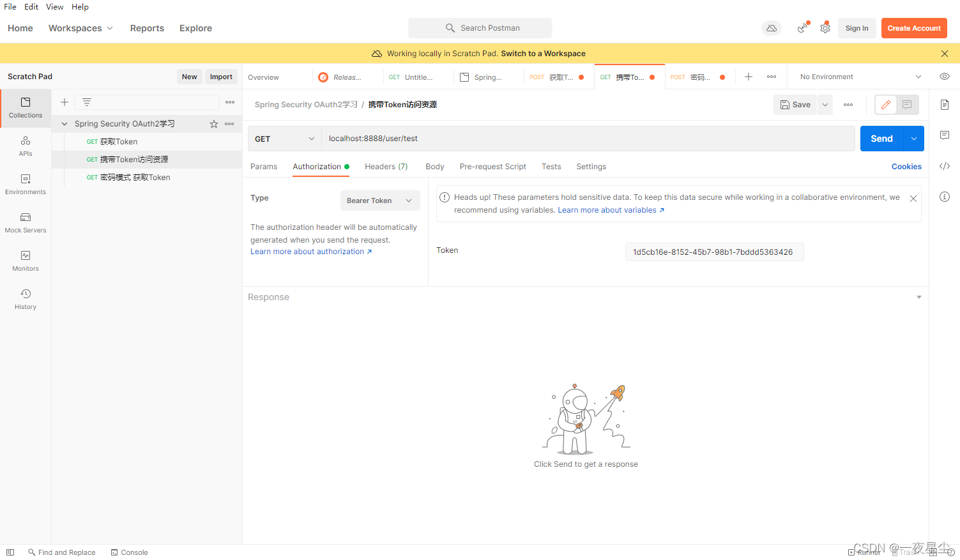The width and height of the screenshot is (960, 560).
Task: Open the code snippet icon
Action: tap(945, 166)
